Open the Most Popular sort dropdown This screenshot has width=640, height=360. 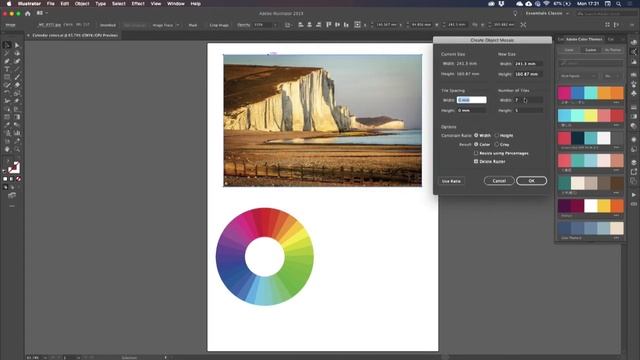click(578, 76)
